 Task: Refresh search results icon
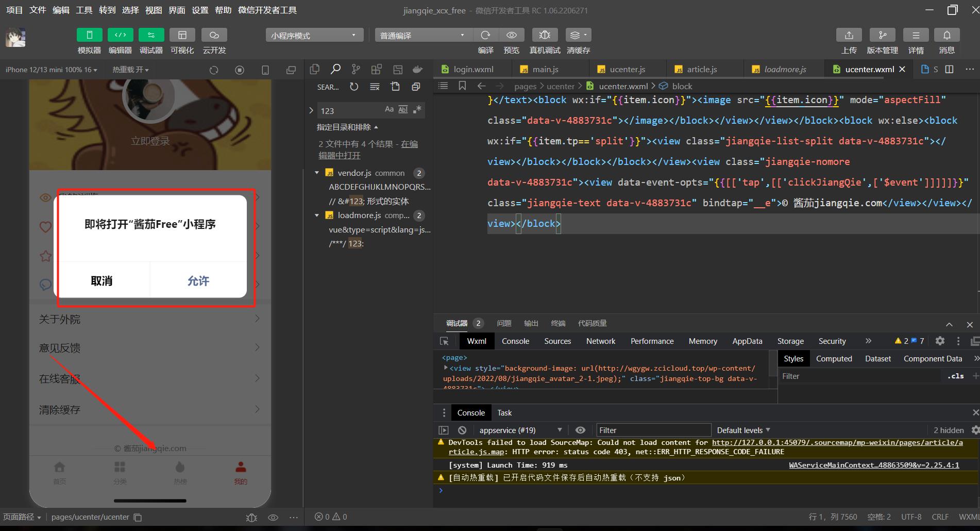coord(354,87)
